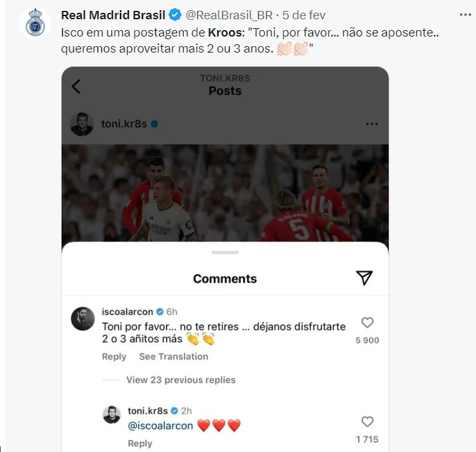476x452 pixels.
Task: Open the tweet's three-dot more options menu
Action: point(464,14)
